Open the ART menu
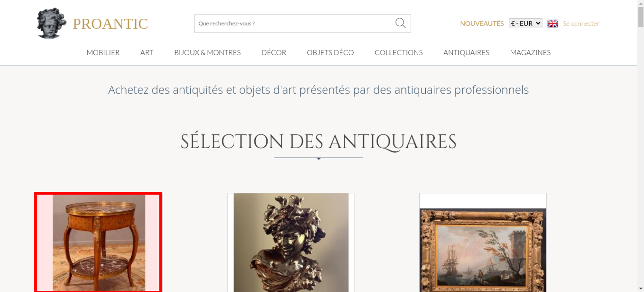The image size is (644, 292). (147, 52)
